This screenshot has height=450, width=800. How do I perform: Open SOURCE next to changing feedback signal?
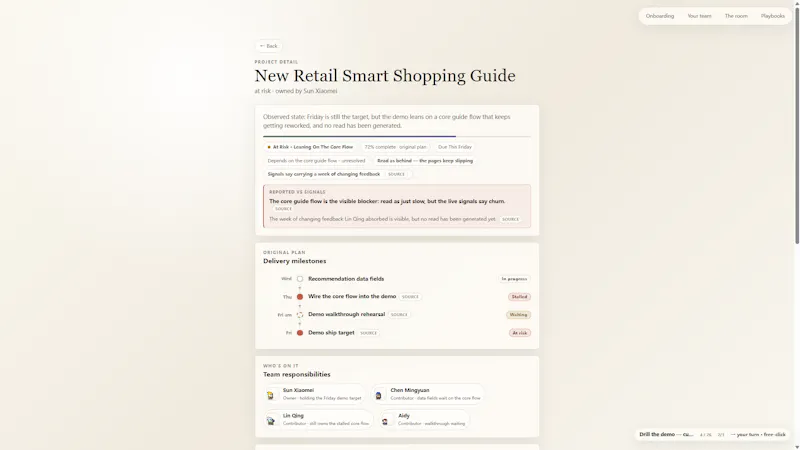[x=396, y=174]
